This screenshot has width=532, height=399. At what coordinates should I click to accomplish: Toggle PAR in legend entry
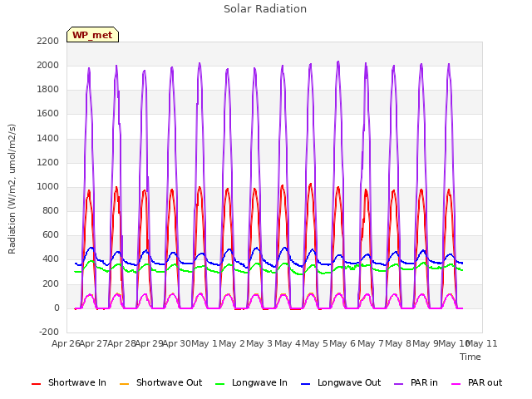(x=416, y=382)
